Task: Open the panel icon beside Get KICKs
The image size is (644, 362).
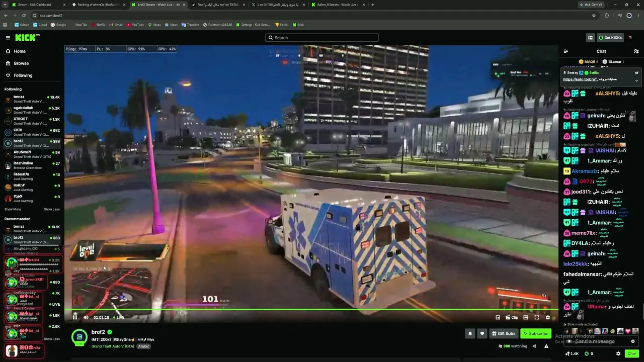Action: pyautogui.click(x=590, y=38)
